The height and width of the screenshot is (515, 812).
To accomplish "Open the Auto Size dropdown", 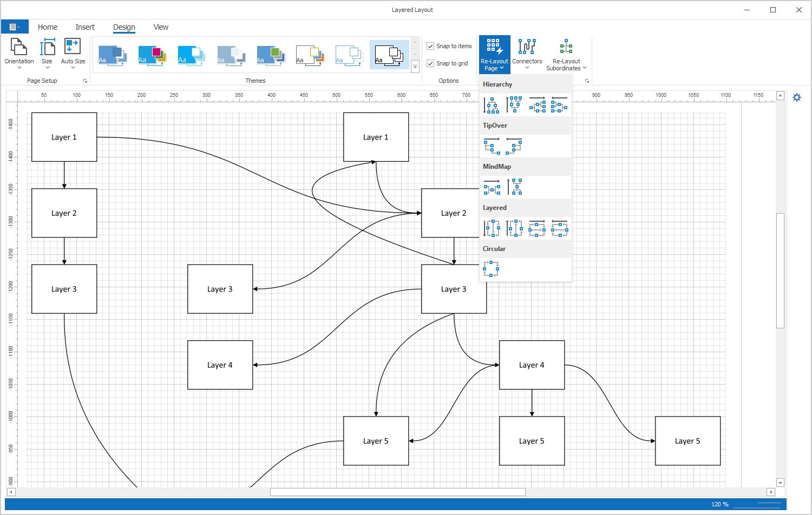I will point(73,54).
